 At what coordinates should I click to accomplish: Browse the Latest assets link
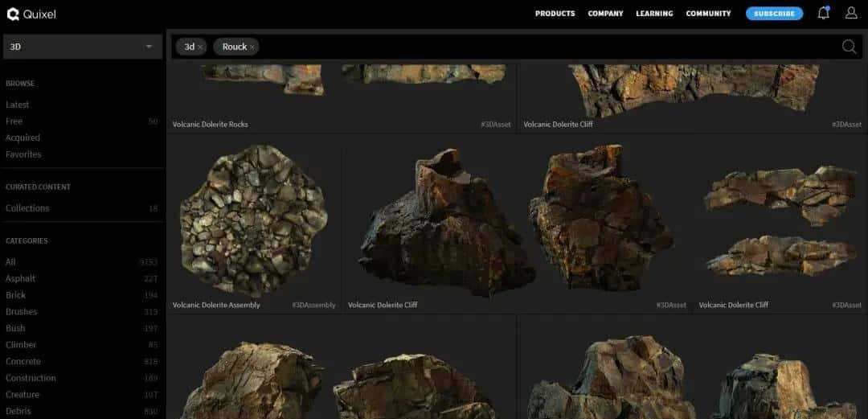[x=18, y=105]
